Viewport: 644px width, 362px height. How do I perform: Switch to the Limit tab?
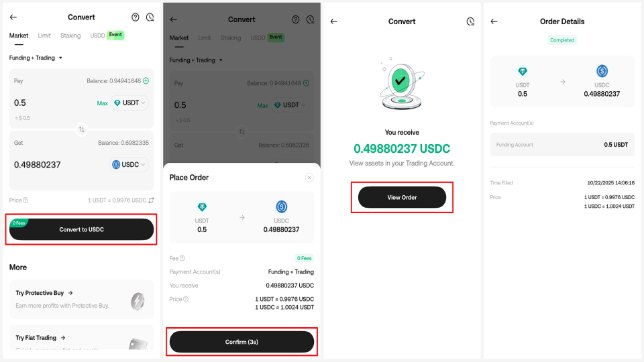point(44,36)
